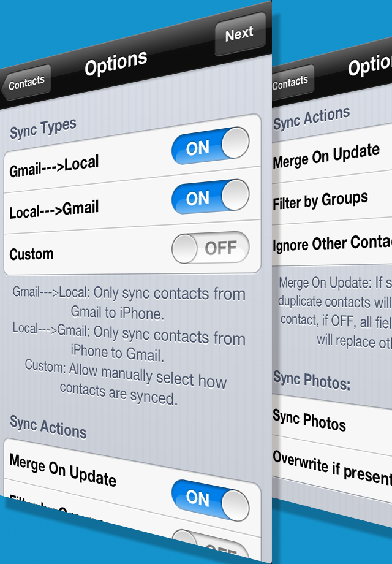
Task: Tap the Sync Photos: section header
Action: tap(312, 380)
